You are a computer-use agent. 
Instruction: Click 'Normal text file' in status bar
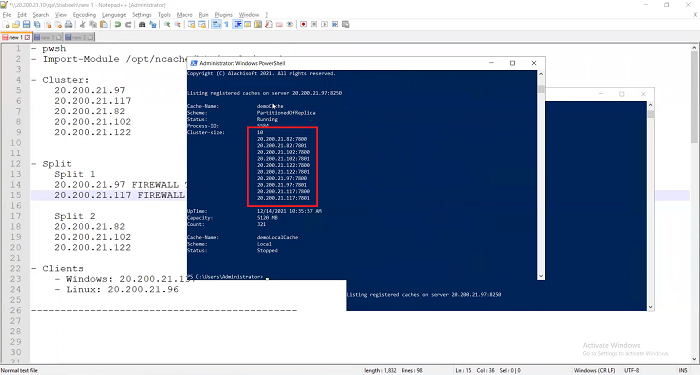tap(19, 370)
